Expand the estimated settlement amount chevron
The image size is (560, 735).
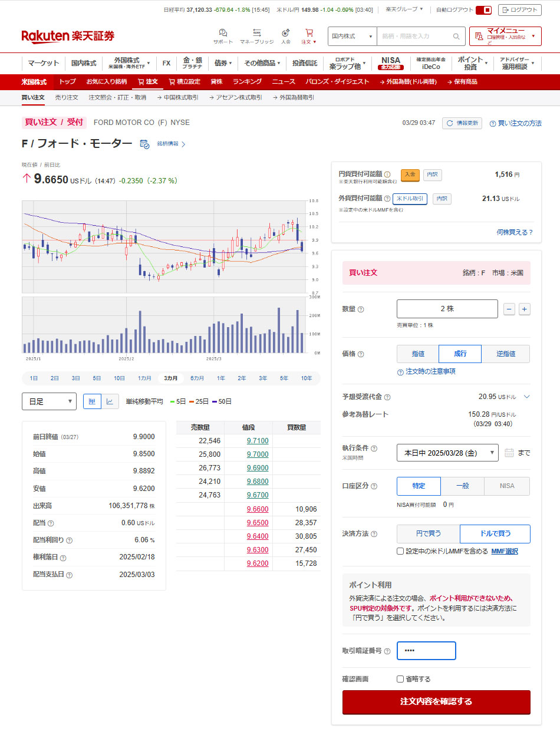point(526,397)
